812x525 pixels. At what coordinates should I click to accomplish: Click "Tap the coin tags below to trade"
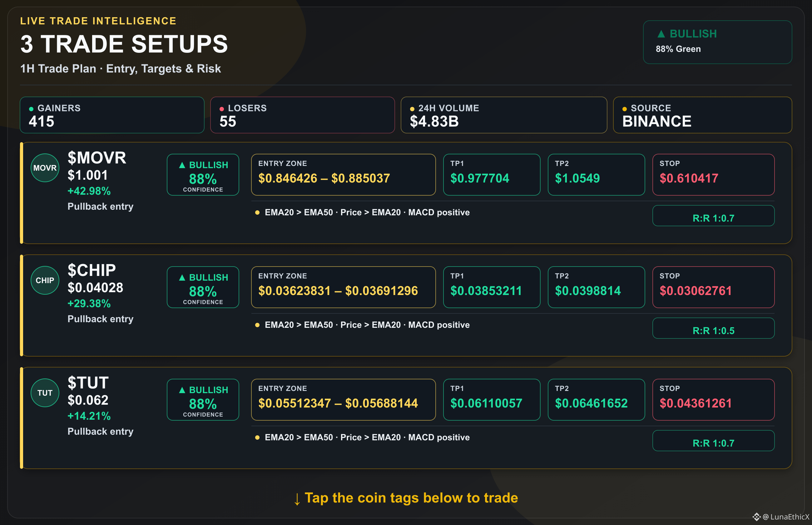point(411,498)
